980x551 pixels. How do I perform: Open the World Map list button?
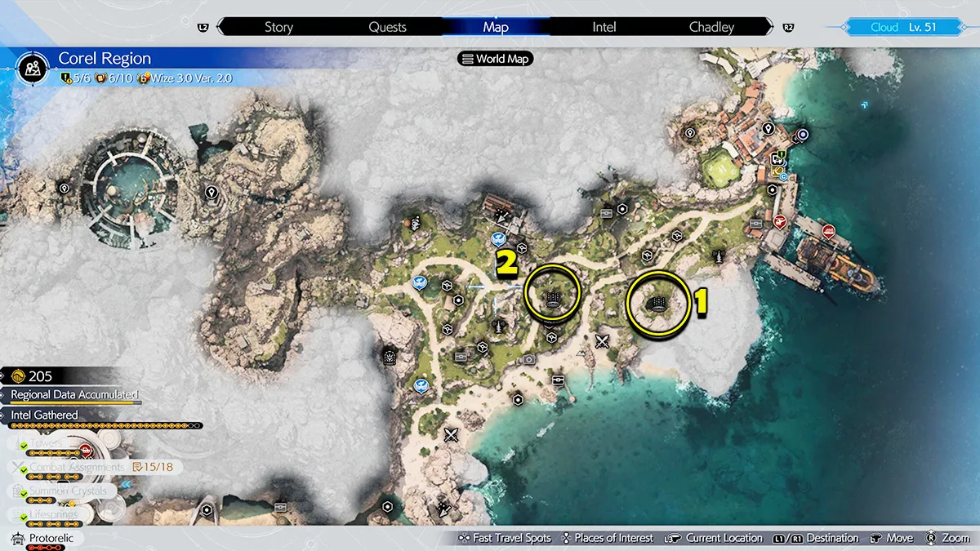(496, 59)
